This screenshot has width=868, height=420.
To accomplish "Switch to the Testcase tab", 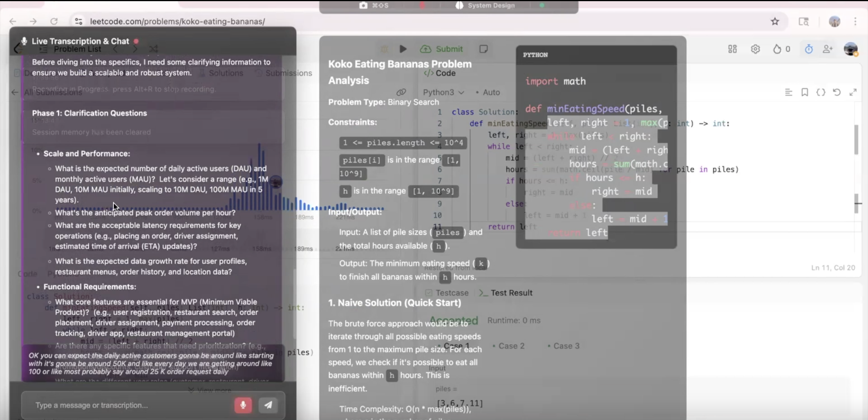I will [x=447, y=293].
